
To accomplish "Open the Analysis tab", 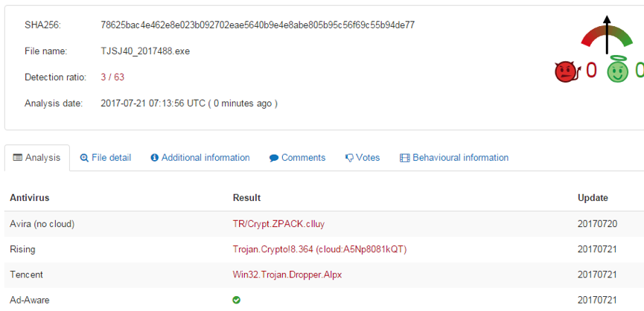I will click(x=37, y=158).
